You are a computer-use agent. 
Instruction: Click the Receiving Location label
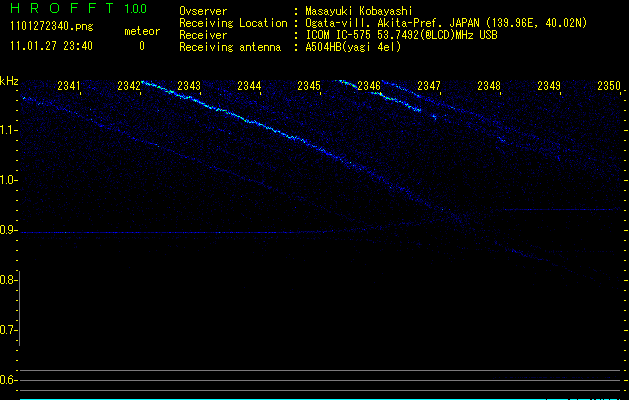[x=233, y=23]
